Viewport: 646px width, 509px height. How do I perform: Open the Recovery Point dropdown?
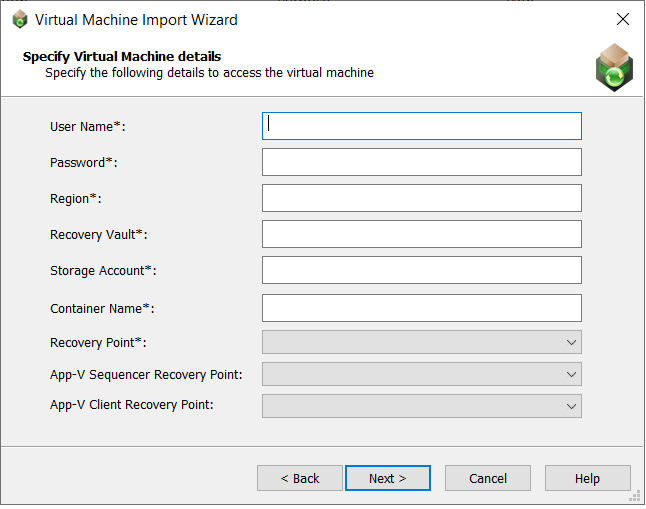coord(421,343)
